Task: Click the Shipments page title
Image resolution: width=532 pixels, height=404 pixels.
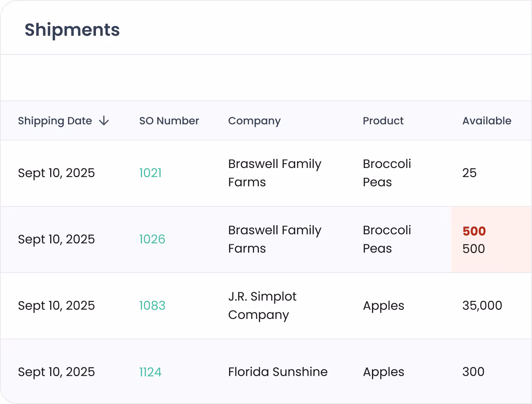Action: pos(72,30)
